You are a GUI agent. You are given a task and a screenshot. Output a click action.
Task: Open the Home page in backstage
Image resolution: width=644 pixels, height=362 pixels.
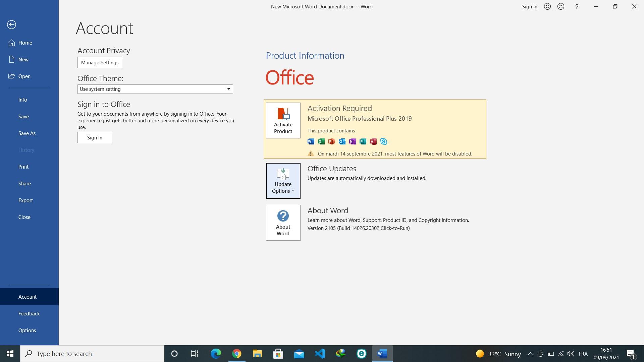[x=29, y=43]
